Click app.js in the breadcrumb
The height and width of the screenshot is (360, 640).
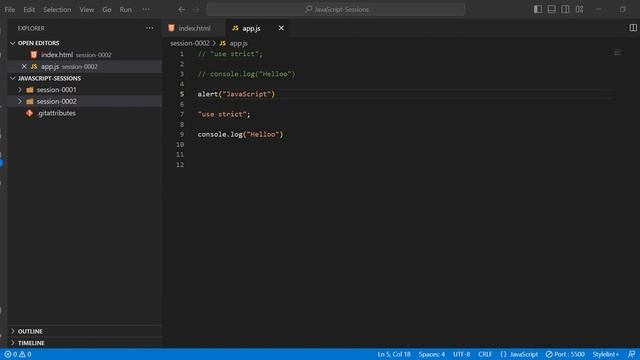point(238,43)
